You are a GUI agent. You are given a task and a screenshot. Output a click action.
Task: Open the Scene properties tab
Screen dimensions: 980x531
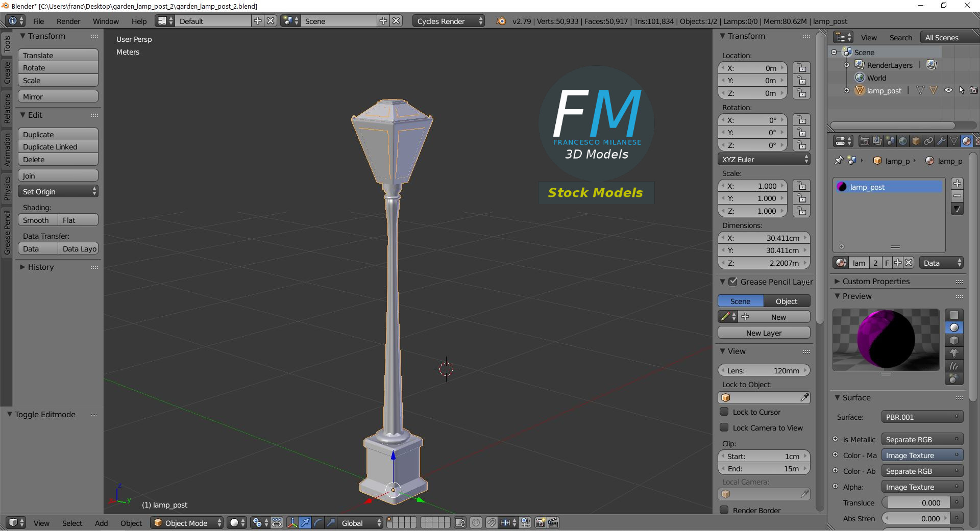coord(890,141)
